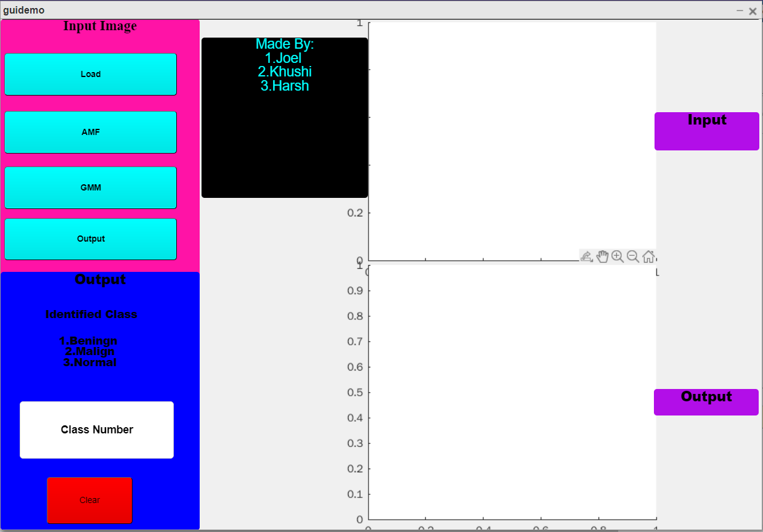
Task: Expand the export icon's options arrow
Action: tap(592, 261)
